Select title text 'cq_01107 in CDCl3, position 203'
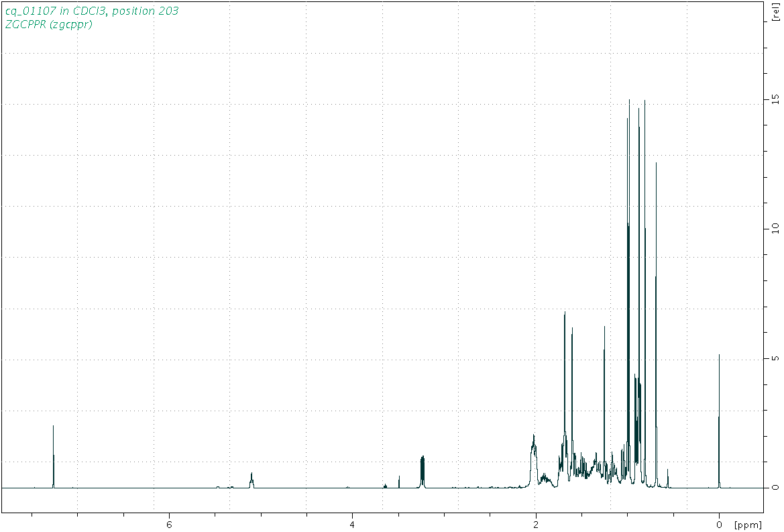The width and height of the screenshot is (784, 532). 92,11
